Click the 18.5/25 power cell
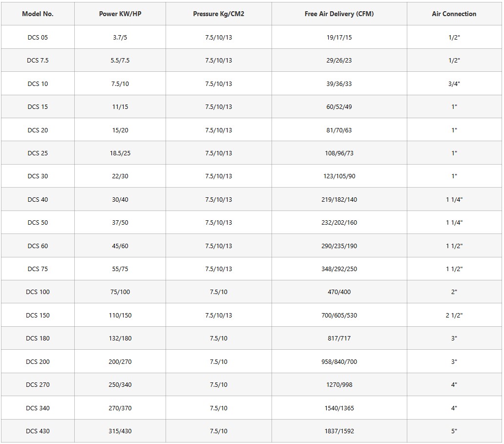 120,153
